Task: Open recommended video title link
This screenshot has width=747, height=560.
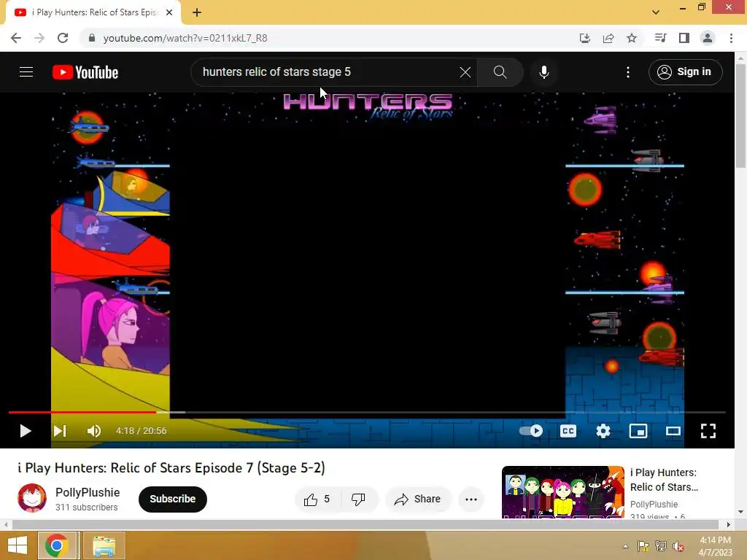Action: point(664,480)
